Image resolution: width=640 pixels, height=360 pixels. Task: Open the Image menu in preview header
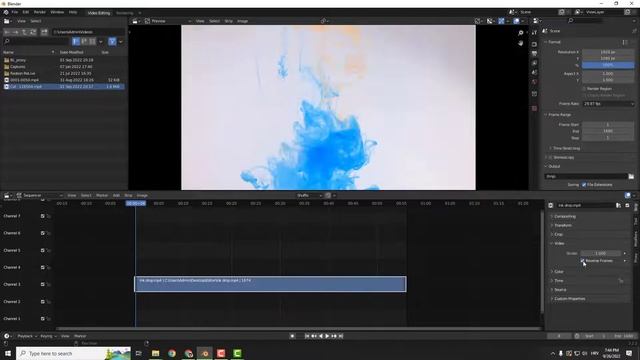tap(242, 21)
